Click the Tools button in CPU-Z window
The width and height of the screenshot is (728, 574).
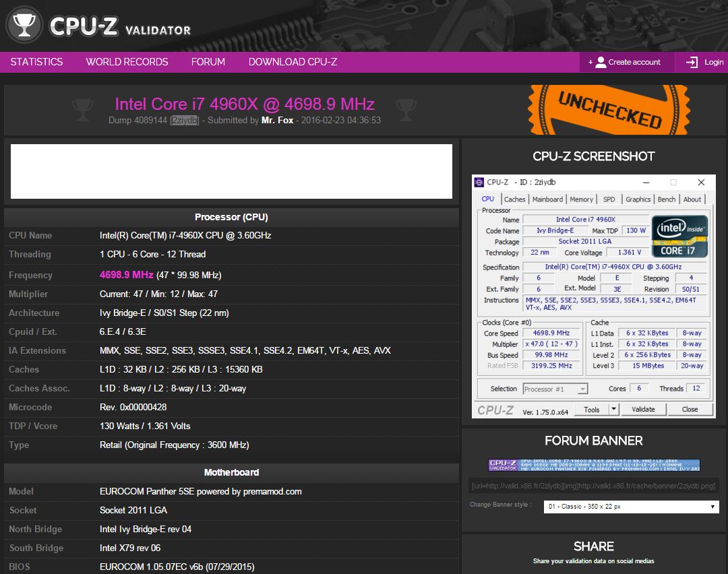point(592,409)
